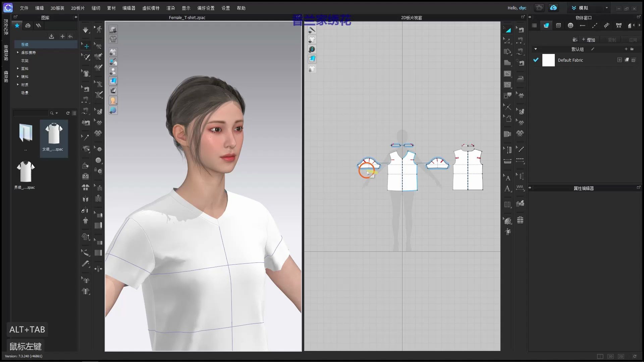This screenshot has height=362, width=644.
Task: Select the Move tool in the 2D toolbar
Action: pos(507,29)
